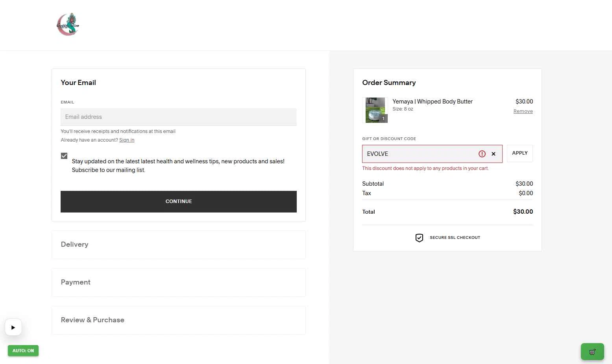This screenshot has height=364, width=612.
Task: Click the Size: 8 oz text
Action: [x=403, y=109]
